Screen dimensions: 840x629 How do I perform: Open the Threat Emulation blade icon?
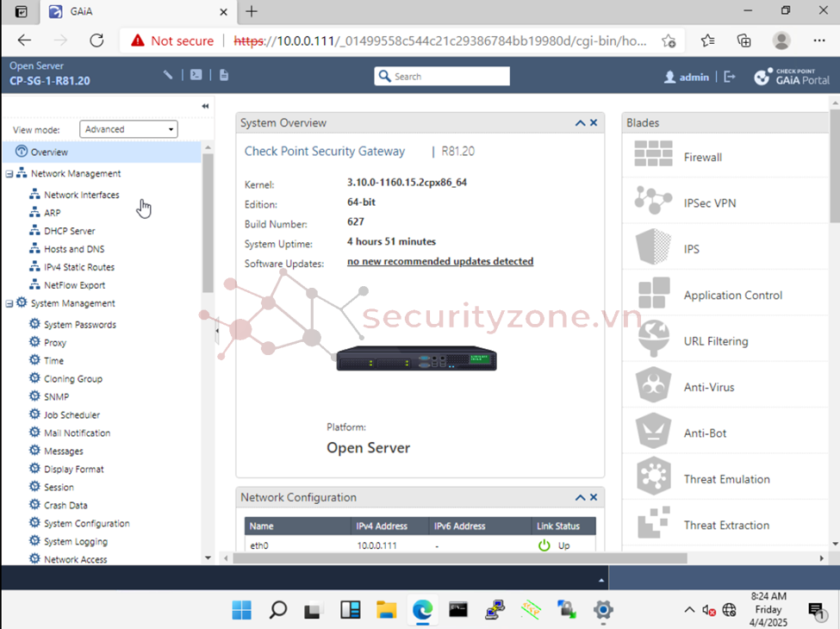point(653,476)
